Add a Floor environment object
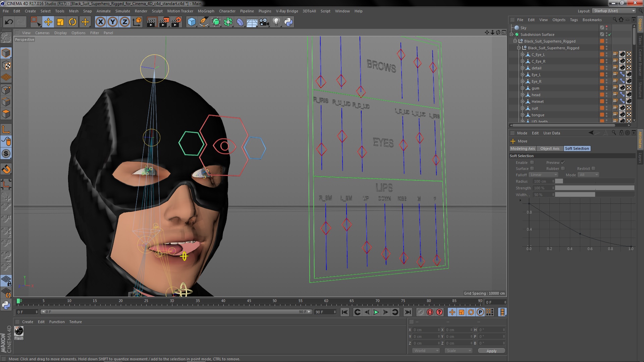This screenshot has height=362, width=644. point(252,22)
